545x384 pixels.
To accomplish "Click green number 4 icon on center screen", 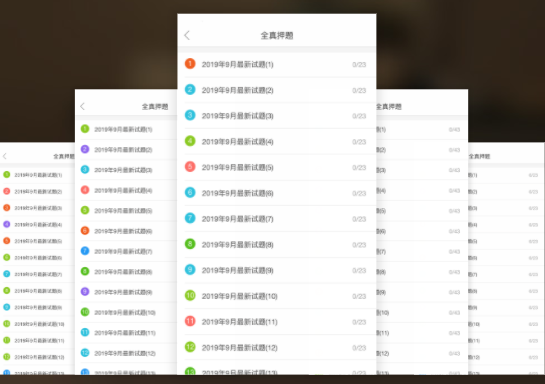I will click(190, 141).
